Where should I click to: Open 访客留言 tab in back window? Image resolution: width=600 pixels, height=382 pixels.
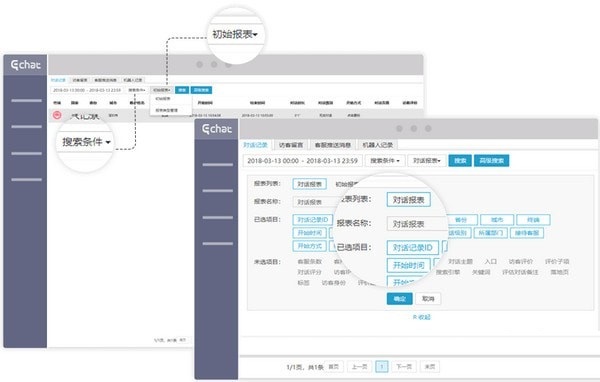(80, 80)
